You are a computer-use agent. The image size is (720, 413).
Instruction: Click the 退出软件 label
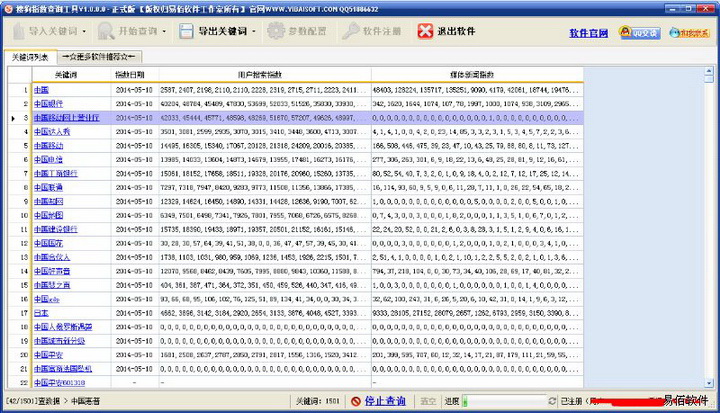[456, 31]
